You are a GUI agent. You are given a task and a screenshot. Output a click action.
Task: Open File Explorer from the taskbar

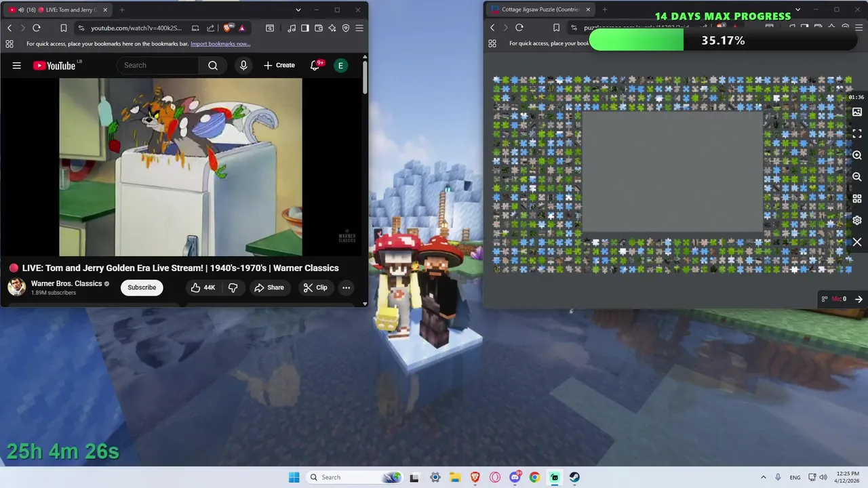click(455, 477)
